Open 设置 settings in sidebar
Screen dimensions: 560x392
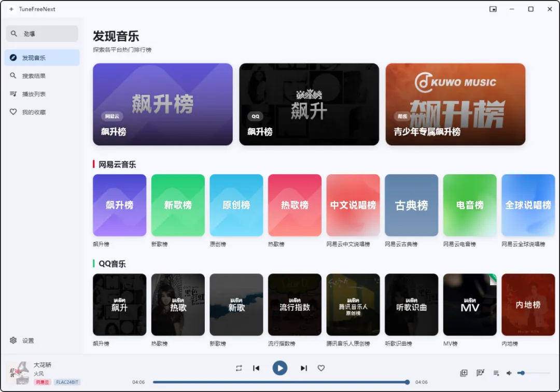(42, 341)
